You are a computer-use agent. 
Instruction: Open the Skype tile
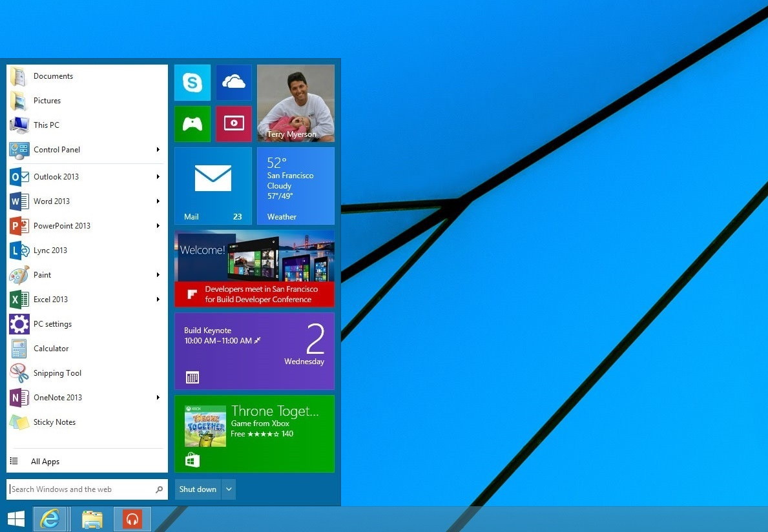[192, 83]
